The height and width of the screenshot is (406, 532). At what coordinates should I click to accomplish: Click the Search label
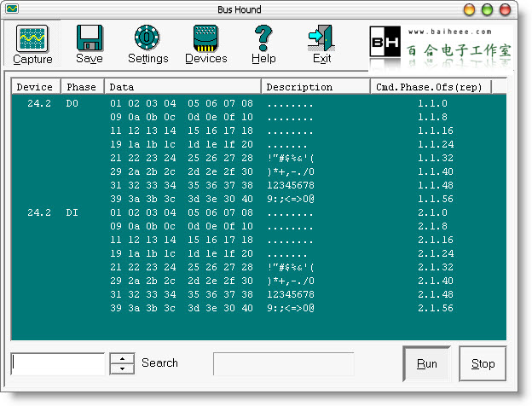click(x=159, y=362)
